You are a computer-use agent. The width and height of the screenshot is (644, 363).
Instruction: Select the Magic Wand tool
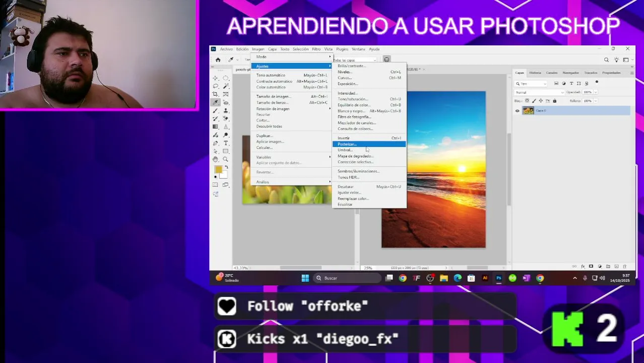(226, 86)
